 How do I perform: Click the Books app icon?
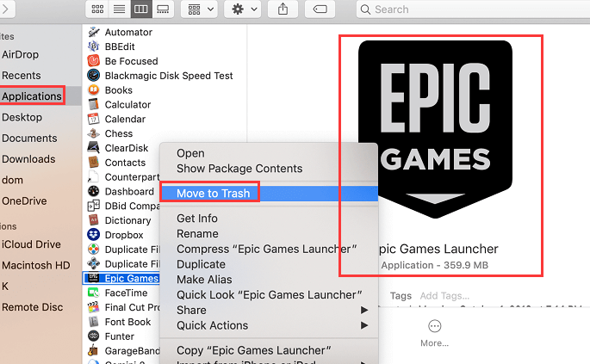tap(93, 89)
